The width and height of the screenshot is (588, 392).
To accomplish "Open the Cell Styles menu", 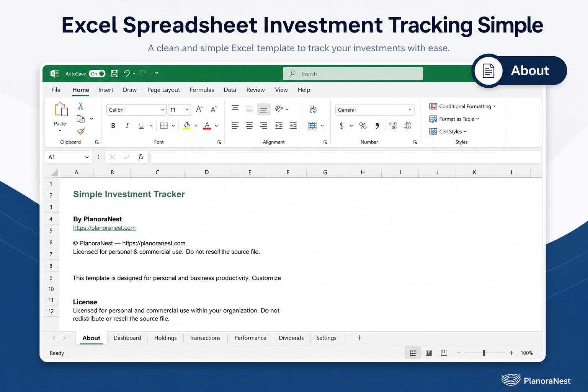I will (448, 132).
